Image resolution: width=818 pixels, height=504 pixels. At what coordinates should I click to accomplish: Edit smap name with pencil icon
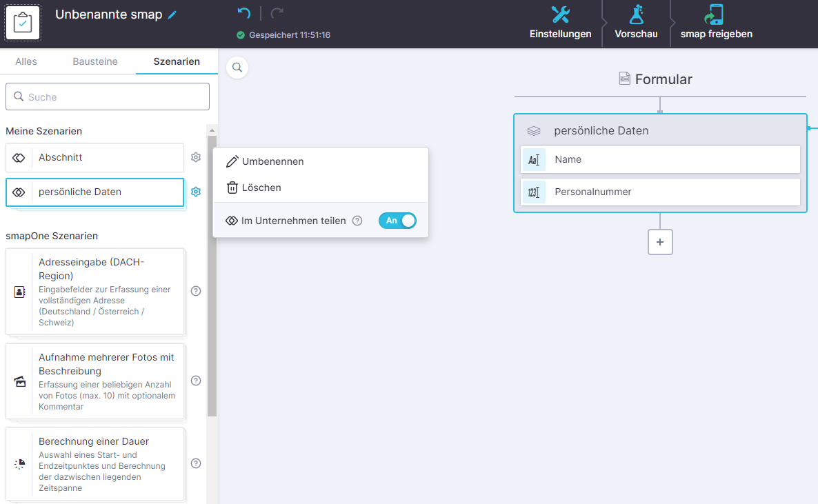pos(172,15)
